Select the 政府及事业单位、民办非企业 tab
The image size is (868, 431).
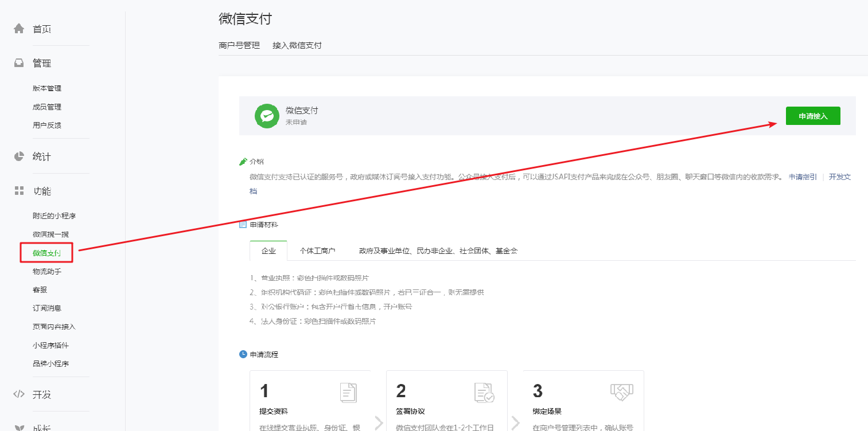(x=438, y=251)
